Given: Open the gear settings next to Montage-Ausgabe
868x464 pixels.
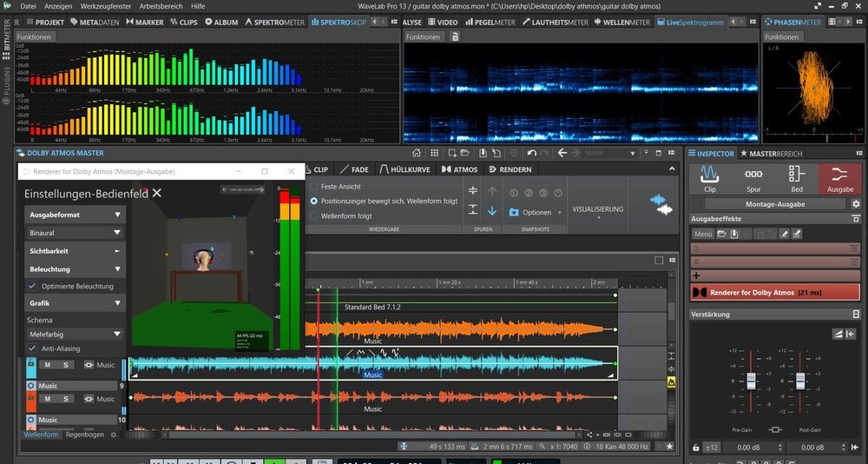Looking at the screenshot, I should click(x=856, y=204).
